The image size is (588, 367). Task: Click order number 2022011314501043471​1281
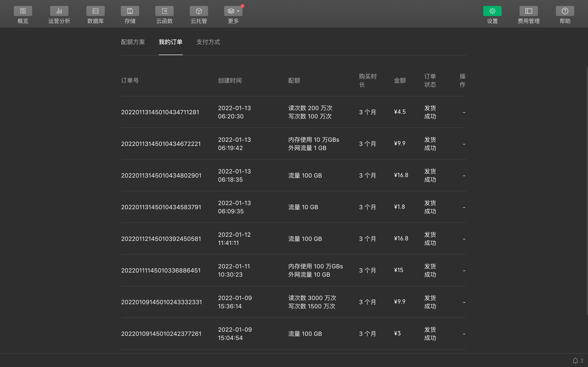click(x=160, y=112)
